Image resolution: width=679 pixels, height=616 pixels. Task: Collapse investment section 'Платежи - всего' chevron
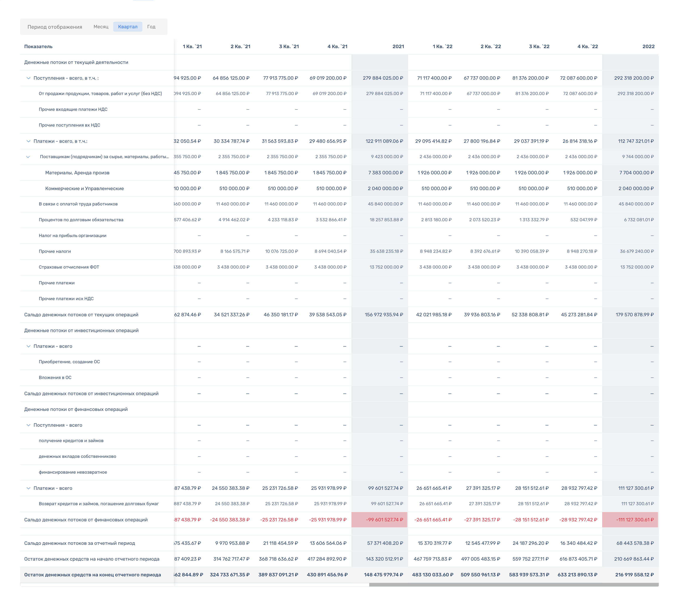28,346
